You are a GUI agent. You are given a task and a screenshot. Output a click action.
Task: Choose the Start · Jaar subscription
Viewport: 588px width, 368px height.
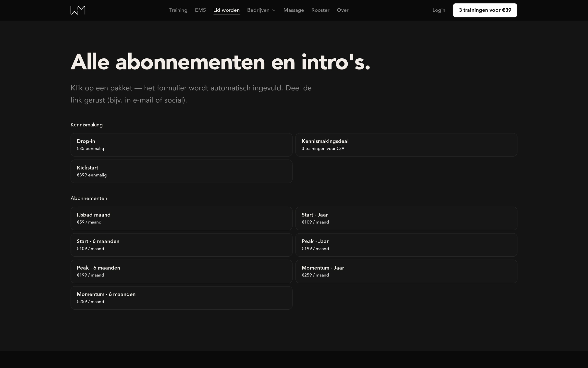406,218
